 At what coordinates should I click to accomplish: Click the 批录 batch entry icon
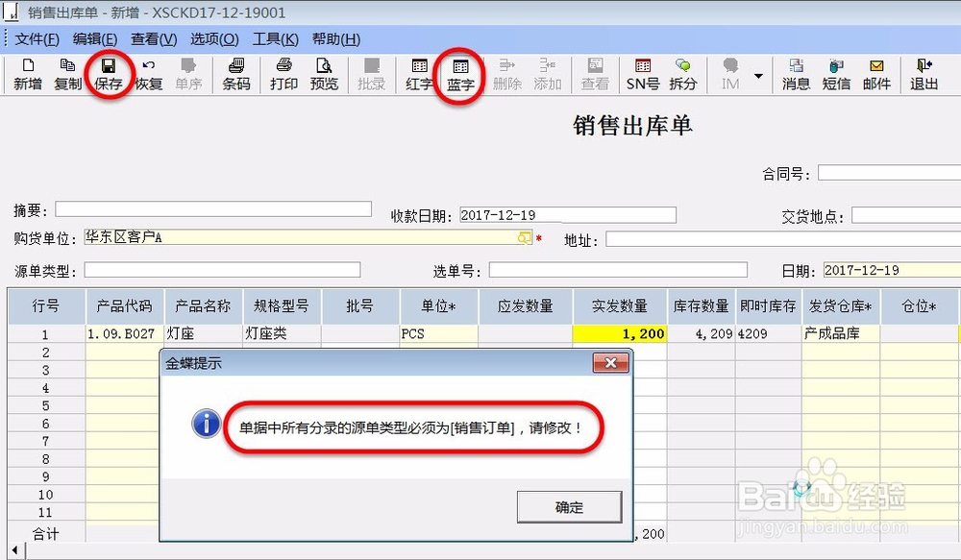371,75
